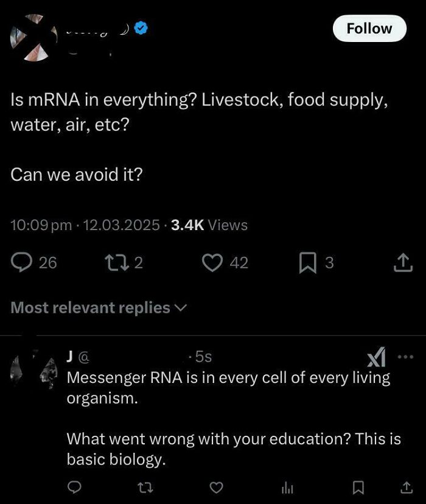Bookmark the reply tweet

click(357, 487)
